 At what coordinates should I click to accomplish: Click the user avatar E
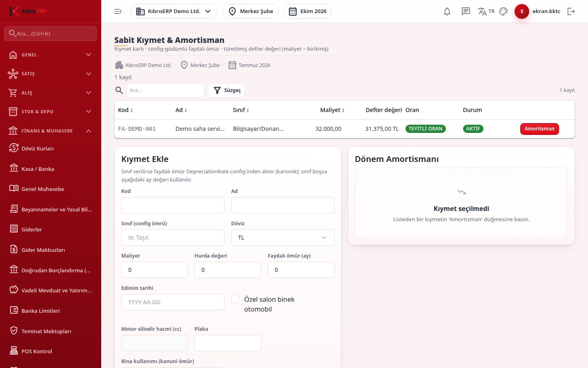pyautogui.click(x=522, y=11)
